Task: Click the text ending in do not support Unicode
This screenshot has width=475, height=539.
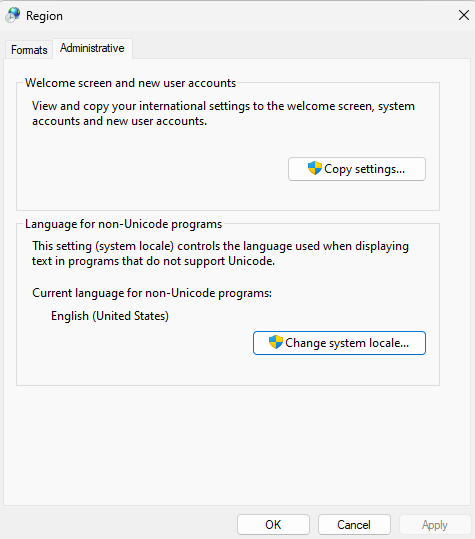Action: 154,261
